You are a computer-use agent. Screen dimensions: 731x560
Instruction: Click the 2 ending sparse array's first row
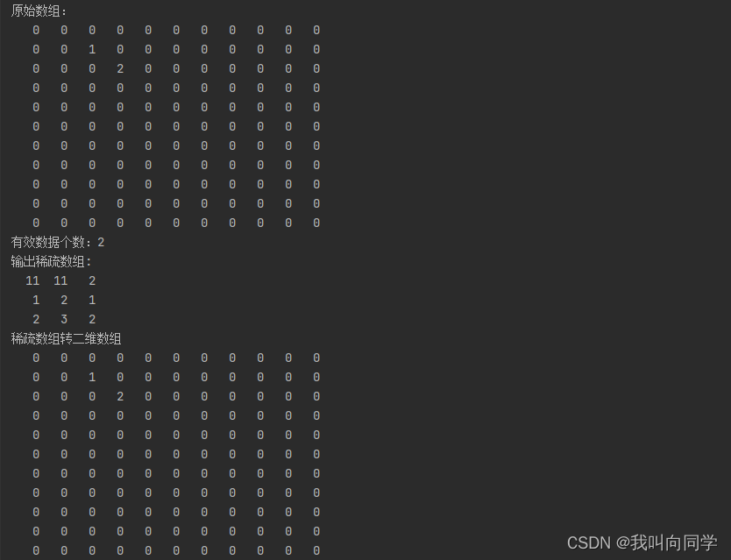[92, 281]
